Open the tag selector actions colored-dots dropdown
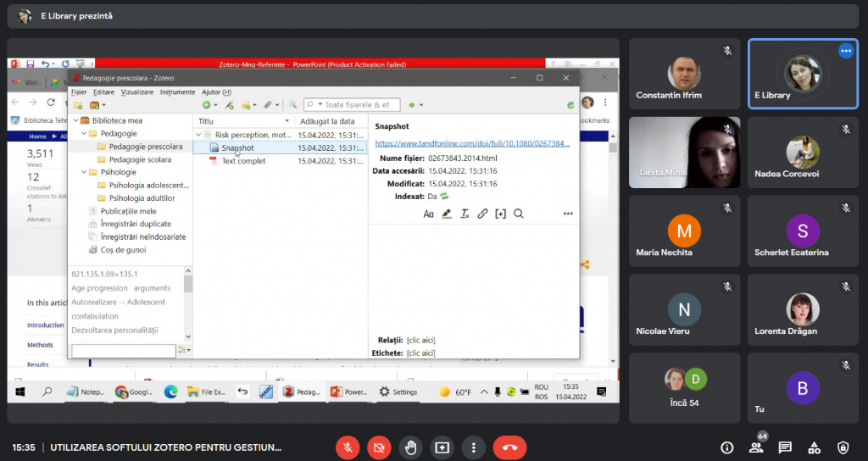This screenshot has height=461, width=868. (184, 350)
